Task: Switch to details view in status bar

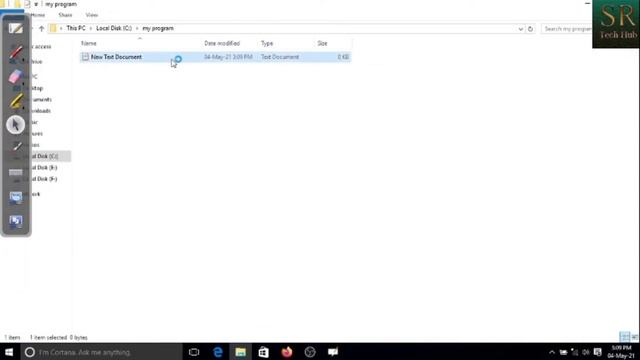Action: click(624, 337)
